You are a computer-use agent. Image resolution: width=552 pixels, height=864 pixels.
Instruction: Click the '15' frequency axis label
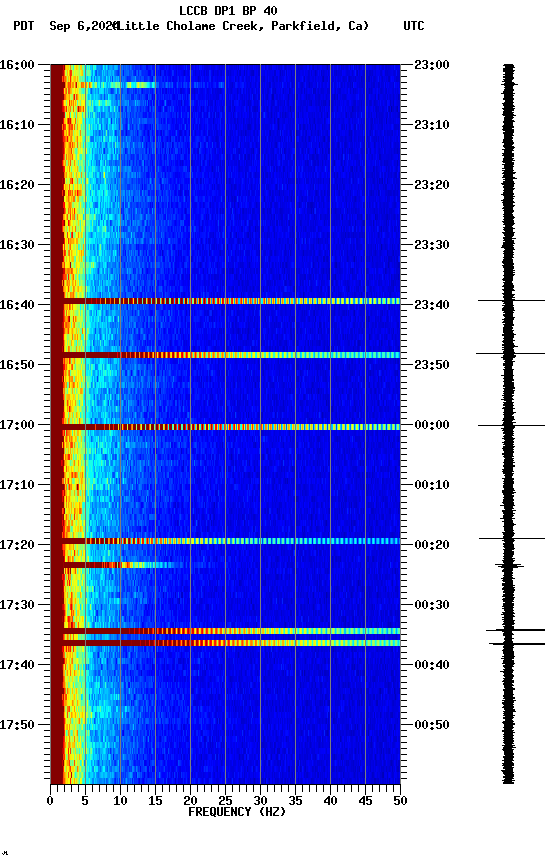pyautogui.click(x=155, y=801)
